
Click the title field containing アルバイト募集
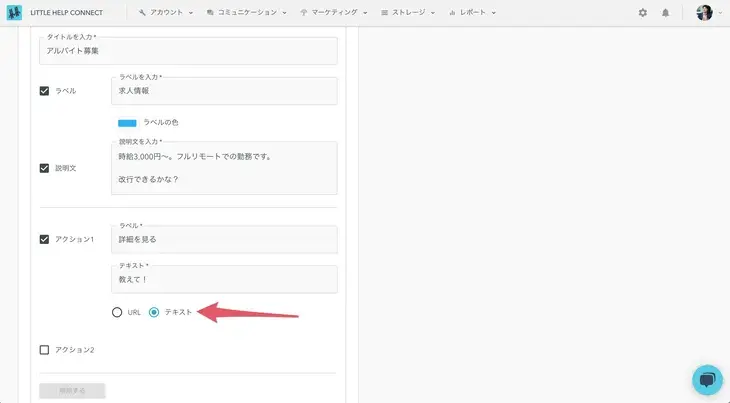point(188,51)
